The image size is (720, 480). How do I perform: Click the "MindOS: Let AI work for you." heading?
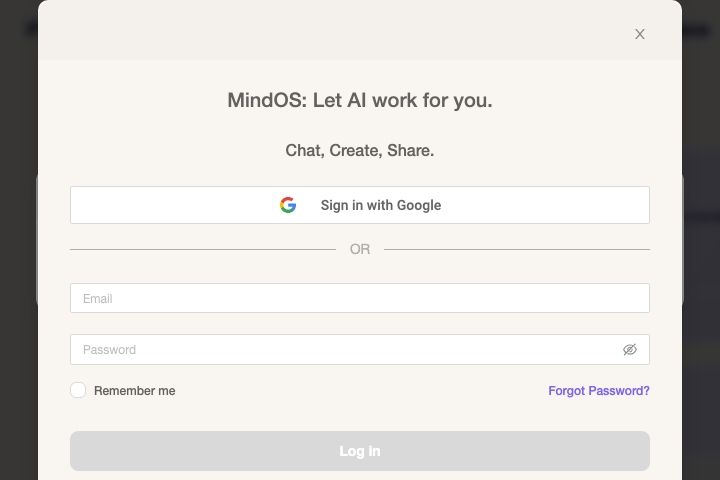point(360,100)
